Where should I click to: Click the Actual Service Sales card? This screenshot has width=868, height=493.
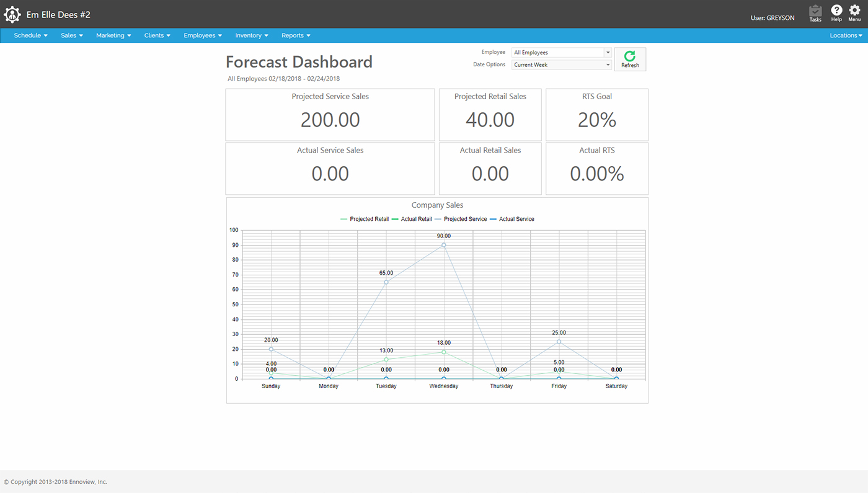pyautogui.click(x=330, y=169)
